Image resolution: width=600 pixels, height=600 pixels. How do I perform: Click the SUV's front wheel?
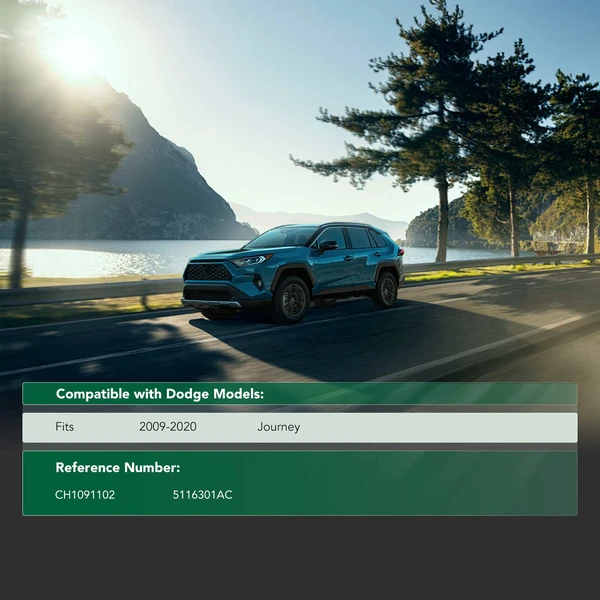coord(291,300)
